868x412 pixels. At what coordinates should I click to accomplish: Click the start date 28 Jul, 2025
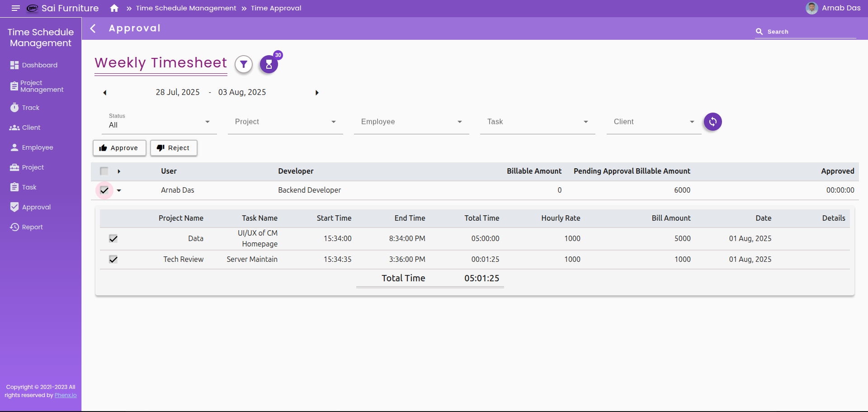pos(178,92)
